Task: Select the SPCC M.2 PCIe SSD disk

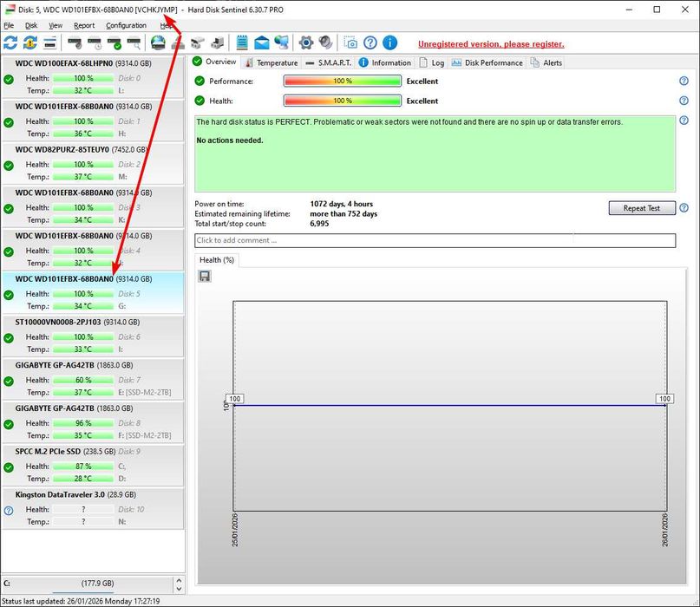Action: pyautogui.click(x=93, y=465)
